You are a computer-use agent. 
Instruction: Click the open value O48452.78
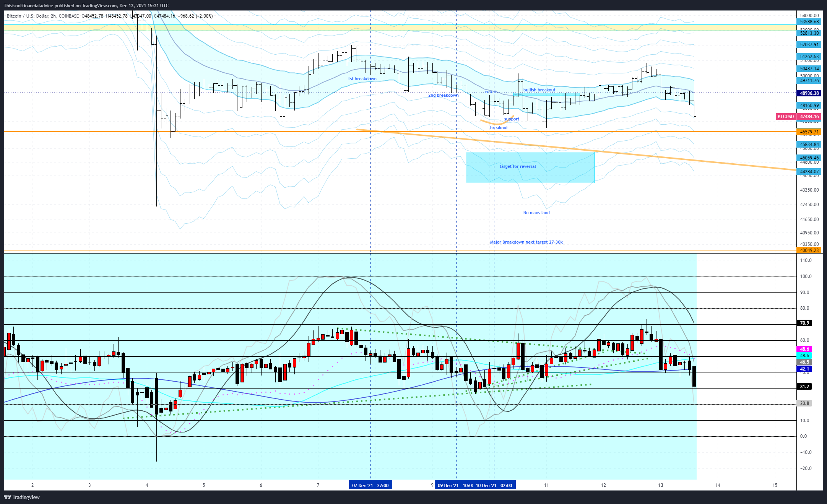click(x=93, y=16)
